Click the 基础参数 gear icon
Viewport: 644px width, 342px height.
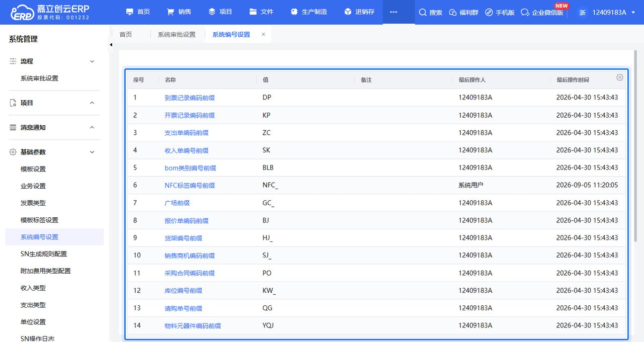point(13,152)
